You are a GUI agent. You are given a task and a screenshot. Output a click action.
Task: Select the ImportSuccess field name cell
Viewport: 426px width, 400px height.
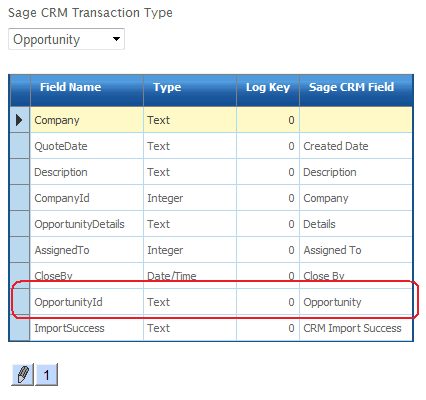(x=87, y=328)
